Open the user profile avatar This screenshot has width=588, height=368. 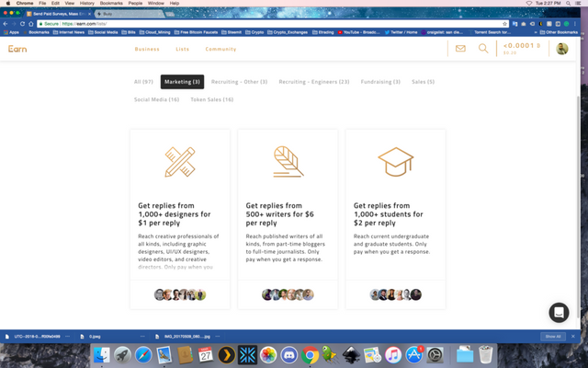pos(561,49)
